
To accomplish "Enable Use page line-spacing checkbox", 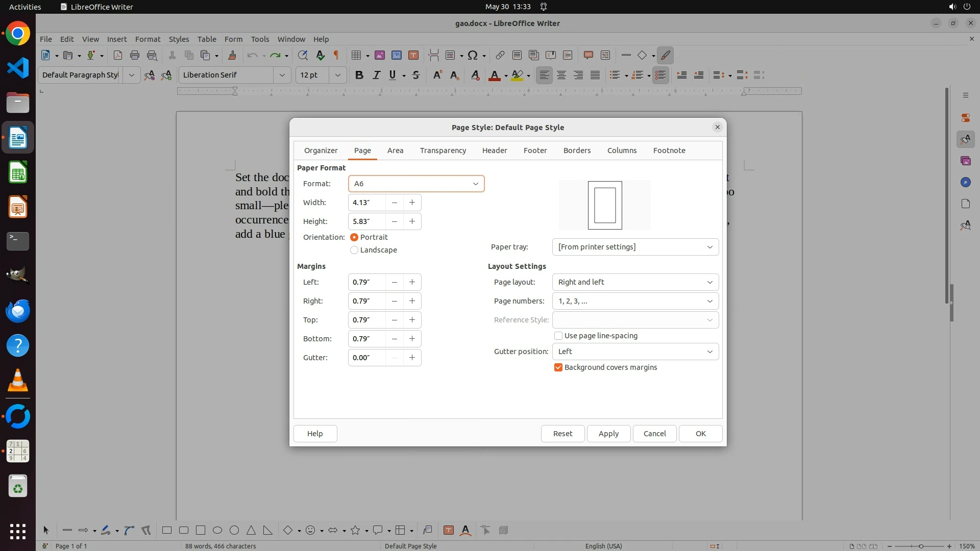I will point(558,336).
